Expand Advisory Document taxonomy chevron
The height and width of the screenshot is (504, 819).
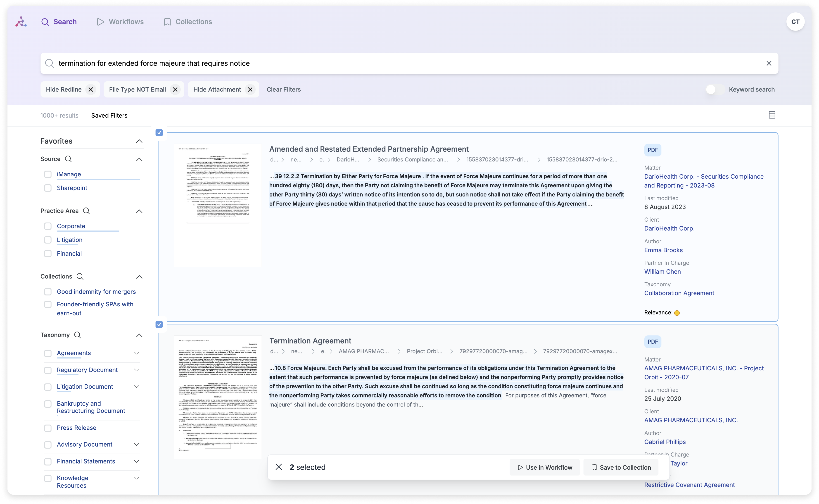click(x=136, y=444)
